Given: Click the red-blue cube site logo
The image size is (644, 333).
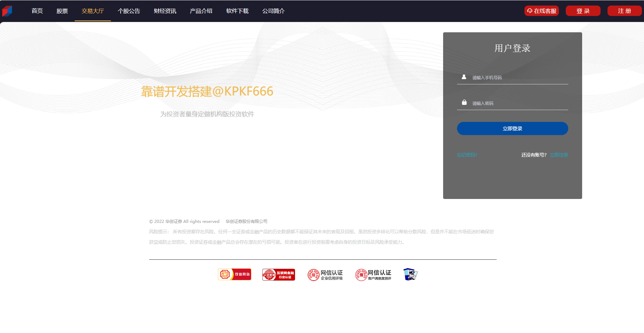Looking at the screenshot, I should pyautogui.click(x=7, y=11).
